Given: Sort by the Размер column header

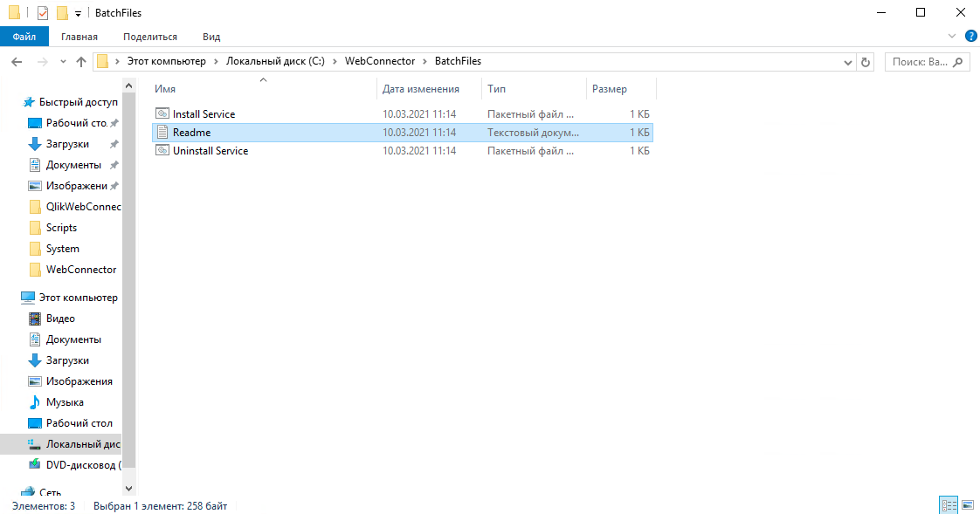Looking at the screenshot, I should tap(610, 89).
